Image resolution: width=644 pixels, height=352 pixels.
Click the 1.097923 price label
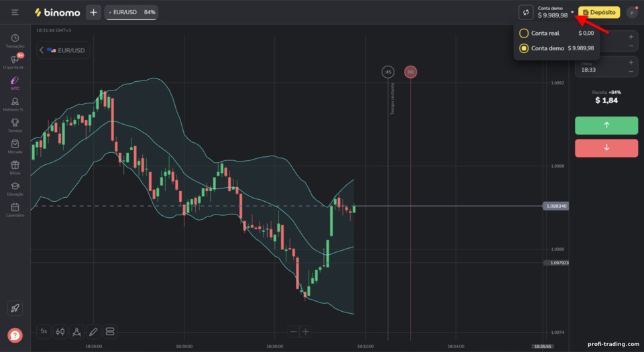(x=557, y=263)
